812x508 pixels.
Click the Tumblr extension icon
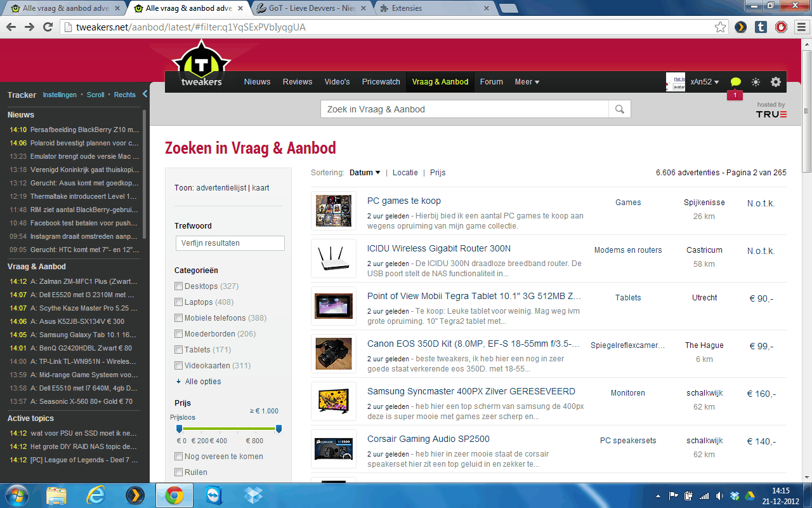click(x=761, y=27)
